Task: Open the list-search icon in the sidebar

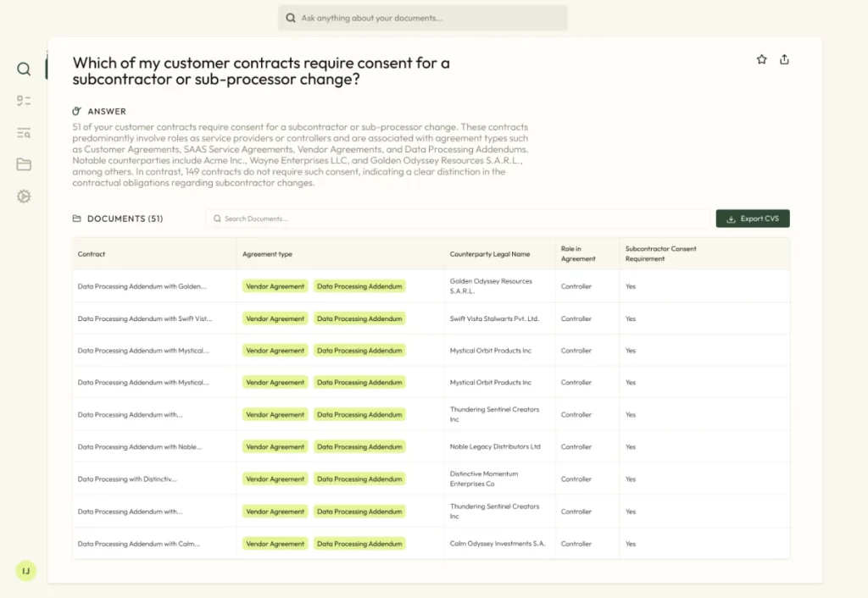Action: 23,133
